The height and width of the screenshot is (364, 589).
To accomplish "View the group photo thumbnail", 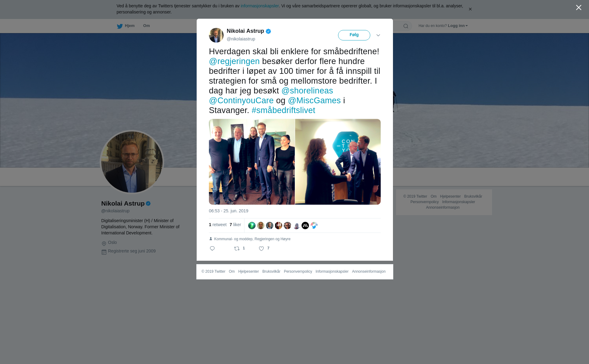I will 252,162.
